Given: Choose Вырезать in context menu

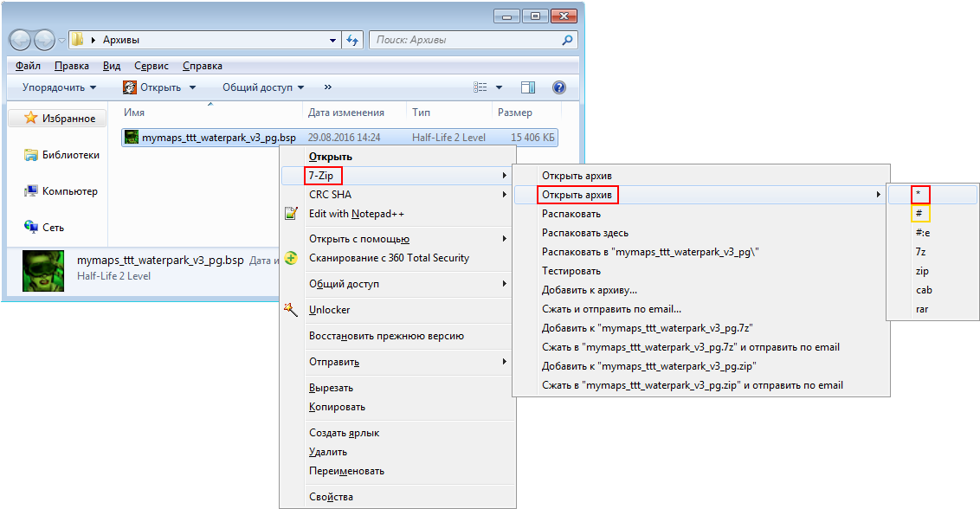Looking at the screenshot, I should [397, 388].
